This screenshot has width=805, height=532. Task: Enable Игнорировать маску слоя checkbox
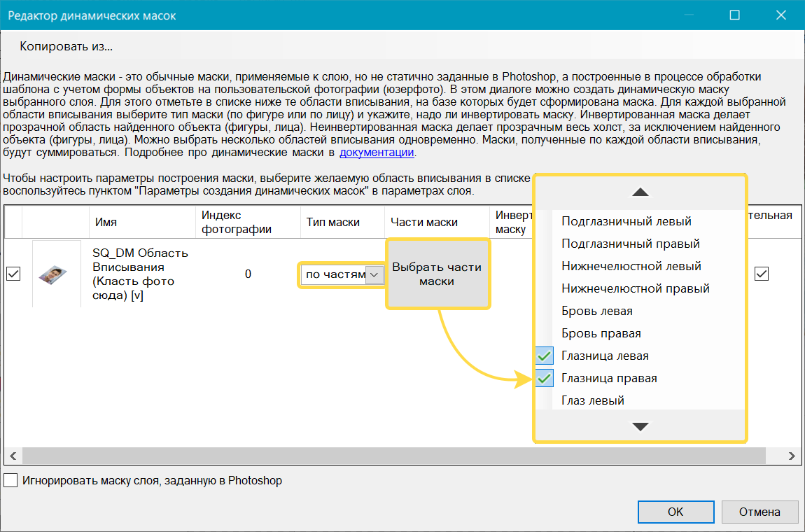[x=10, y=481]
